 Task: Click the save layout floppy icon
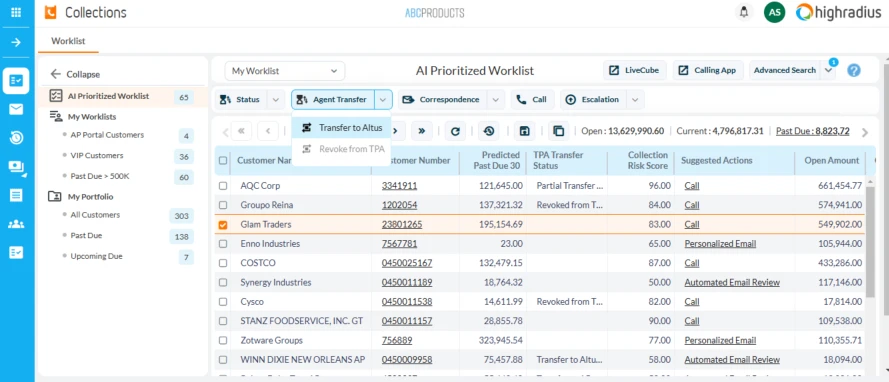[524, 131]
